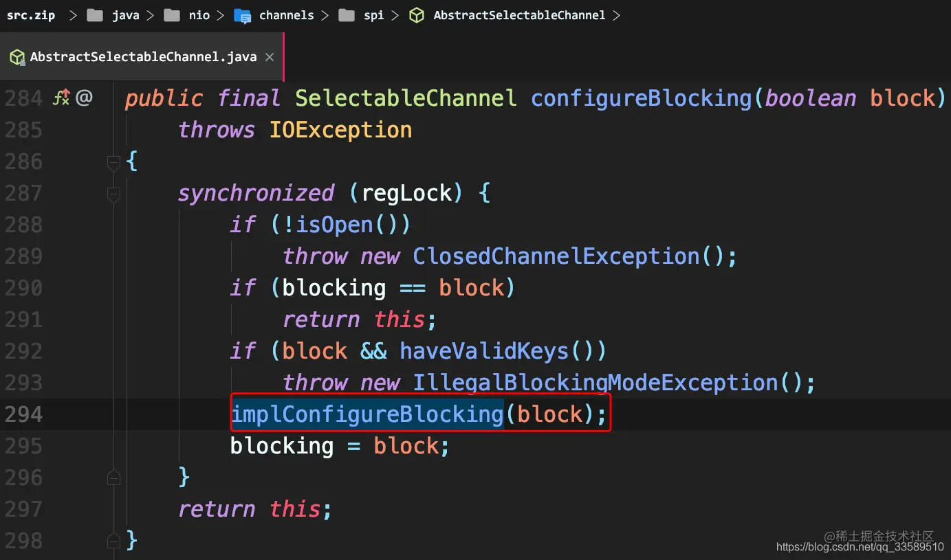Expand the chevron after java breadcrumb
Viewport: 951px width, 560px height.
151,15
